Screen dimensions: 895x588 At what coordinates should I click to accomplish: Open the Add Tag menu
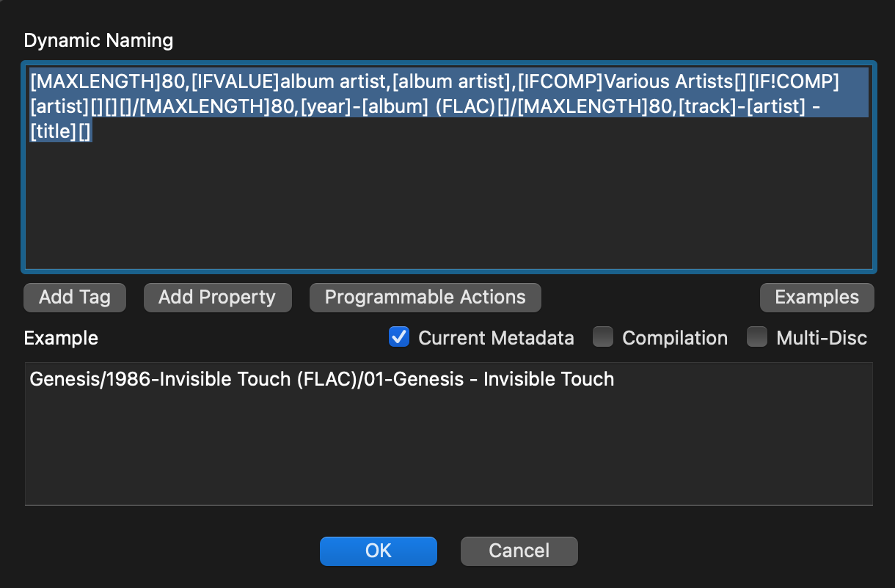pyautogui.click(x=75, y=297)
